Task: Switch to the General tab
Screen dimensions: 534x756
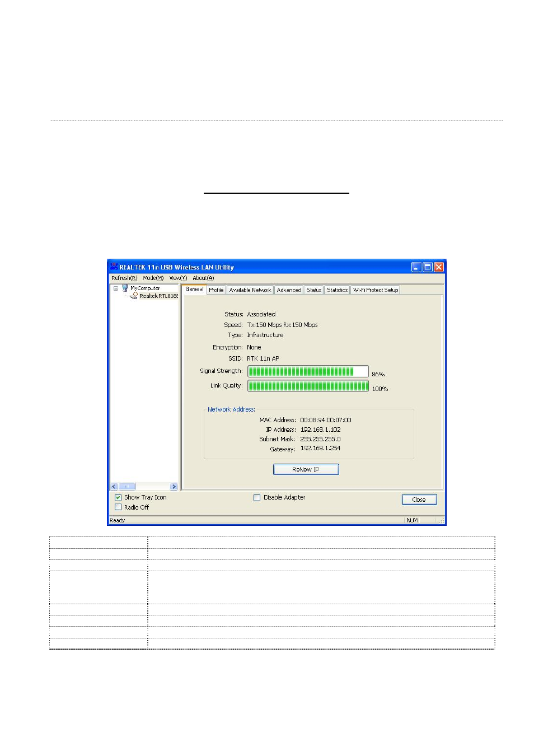Action: tap(194, 289)
